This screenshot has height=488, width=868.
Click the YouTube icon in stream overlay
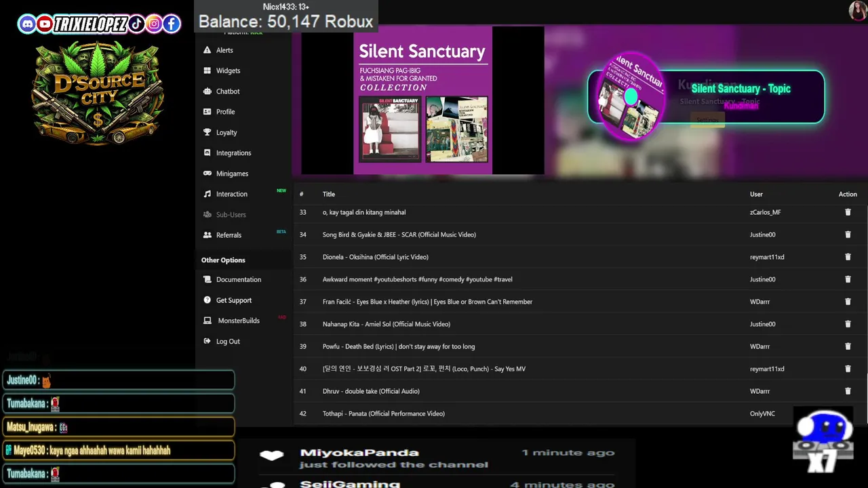point(45,24)
